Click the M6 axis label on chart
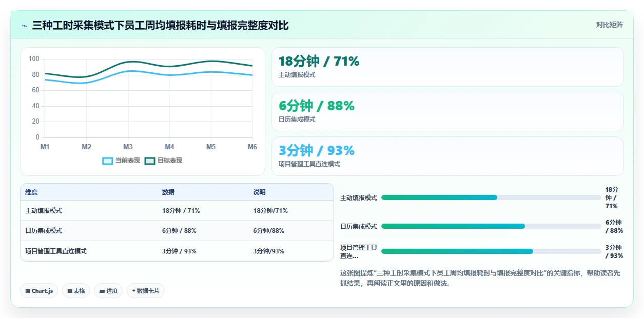Image resolution: width=644 pixels, height=318 pixels. 252,147
